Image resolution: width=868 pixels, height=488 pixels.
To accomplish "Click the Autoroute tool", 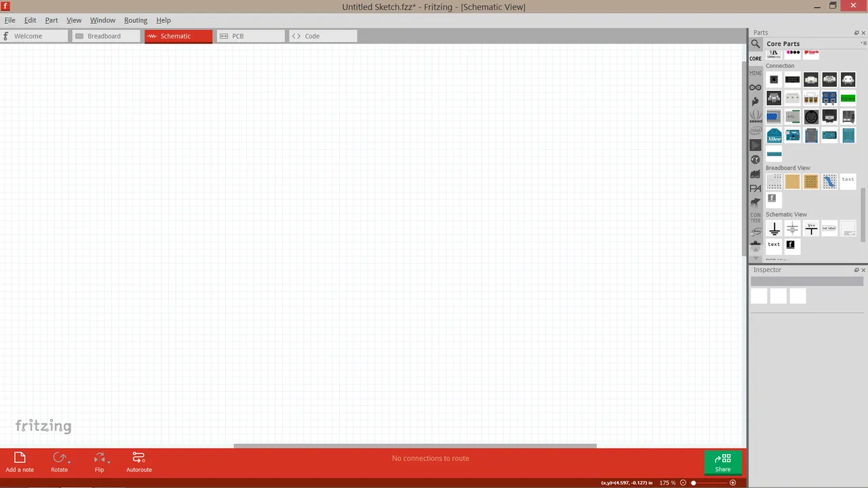I will (139, 462).
